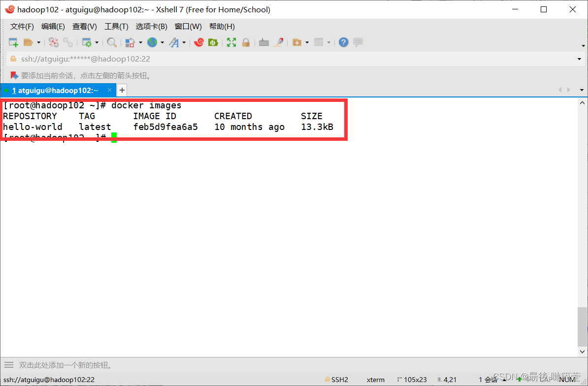Click '双击此处添加一个新的按钮' quick bar text
588x386 pixels.
tap(65, 365)
